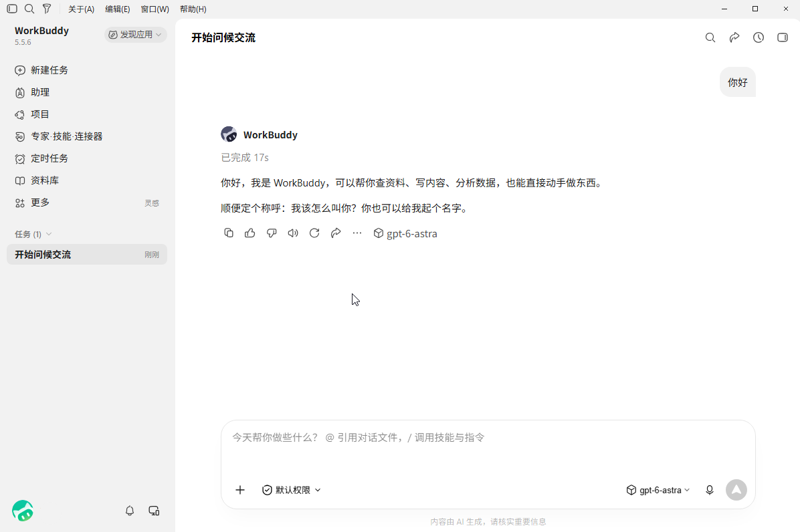Open the 关于(A) menu
The image size is (800, 532).
click(81, 9)
